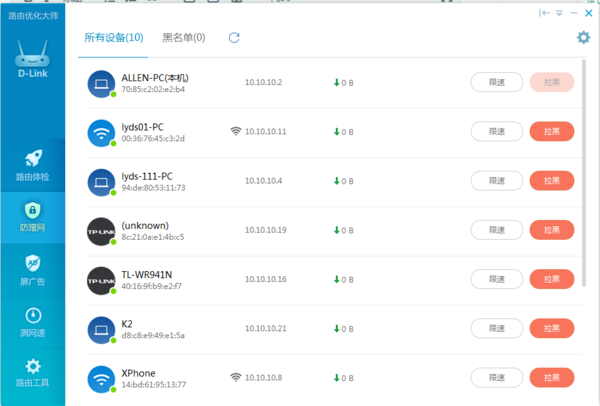This screenshot has width=600, height=406.
Task: Click MAC address 70:85:c2:02:e2:b4
Action: [153, 89]
